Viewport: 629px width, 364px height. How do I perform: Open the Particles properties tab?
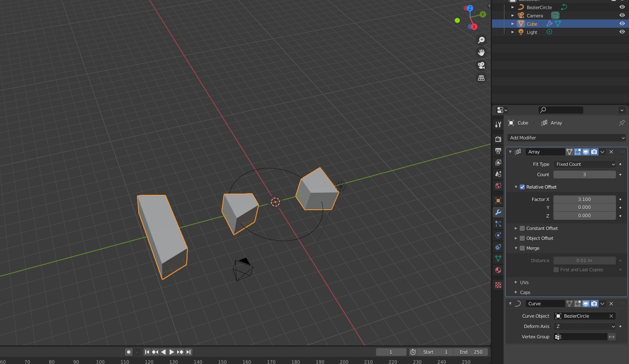coord(498,224)
